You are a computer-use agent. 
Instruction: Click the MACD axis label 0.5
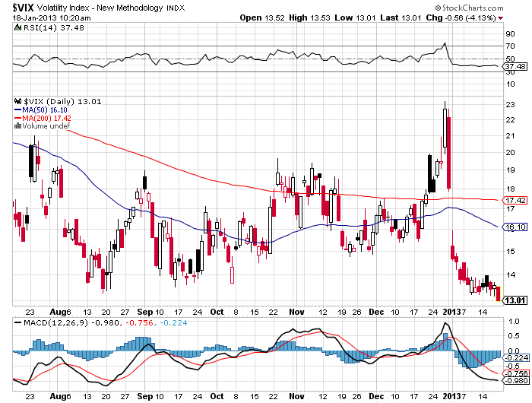(515, 336)
